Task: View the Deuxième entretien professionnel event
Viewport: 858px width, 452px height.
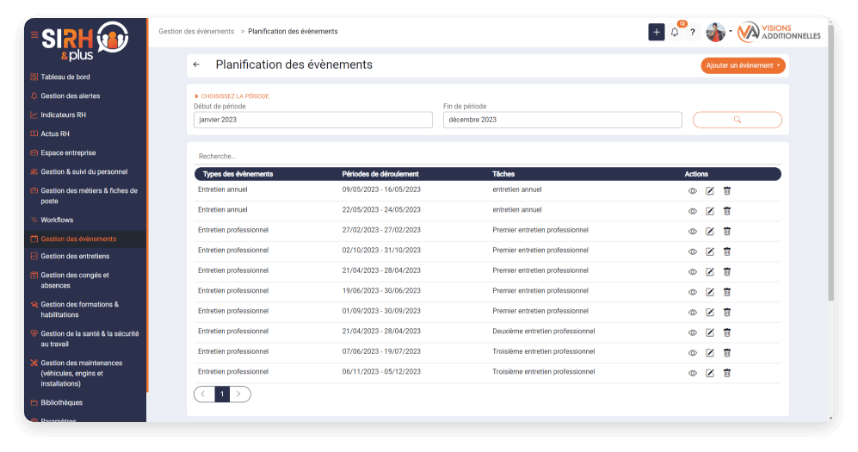Action: 692,333
